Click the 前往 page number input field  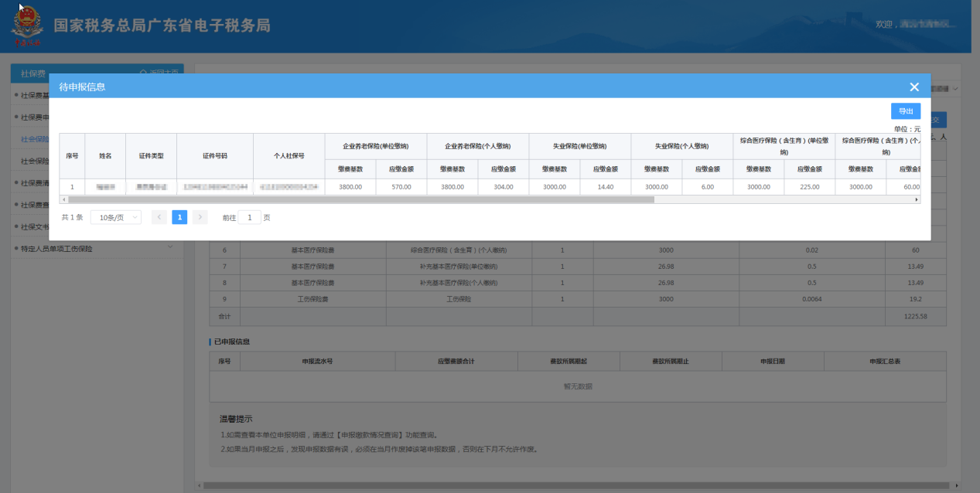pyautogui.click(x=249, y=218)
